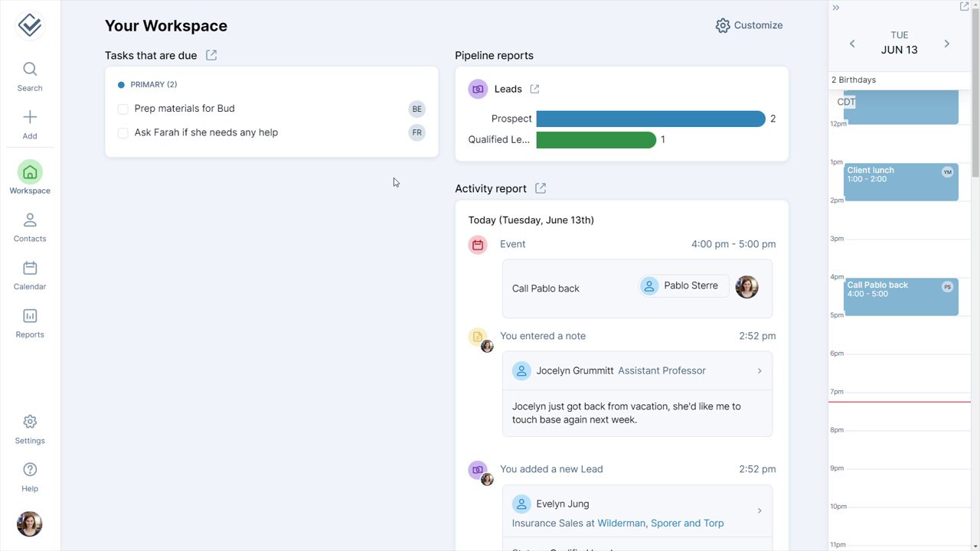Select the Workspace sidebar tab

(x=30, y=173)
